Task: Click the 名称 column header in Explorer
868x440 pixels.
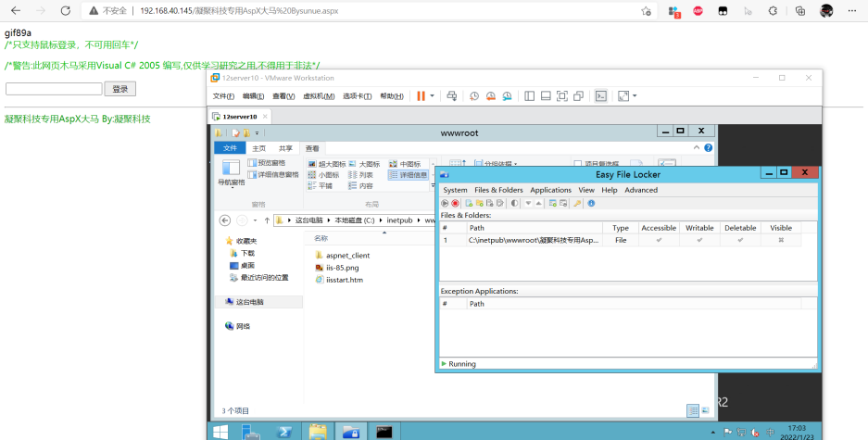Action: [321, 238]
